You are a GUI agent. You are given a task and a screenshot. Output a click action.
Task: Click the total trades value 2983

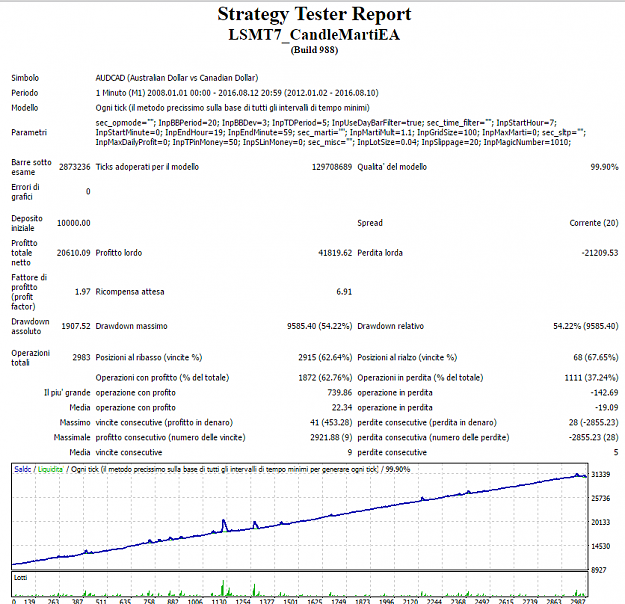[x=81, y=358]
